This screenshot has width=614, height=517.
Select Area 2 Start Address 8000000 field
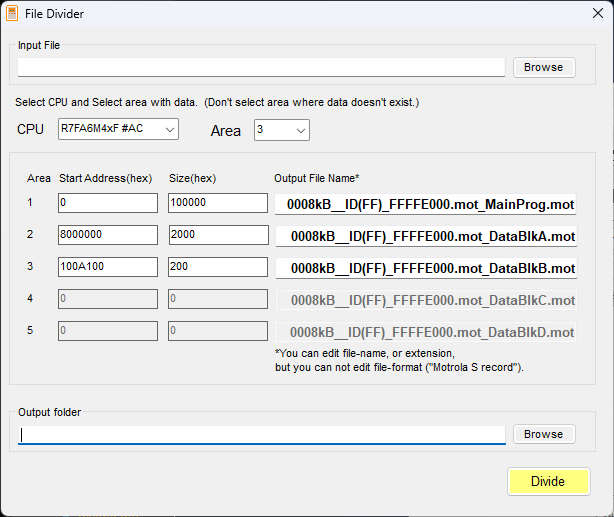click(x=107, y=235)
